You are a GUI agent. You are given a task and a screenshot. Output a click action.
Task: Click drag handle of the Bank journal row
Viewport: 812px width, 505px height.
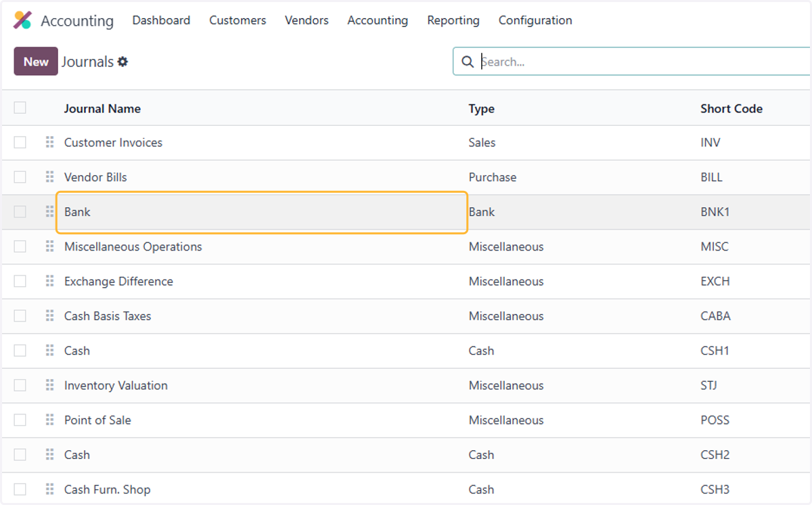(49, 212)
